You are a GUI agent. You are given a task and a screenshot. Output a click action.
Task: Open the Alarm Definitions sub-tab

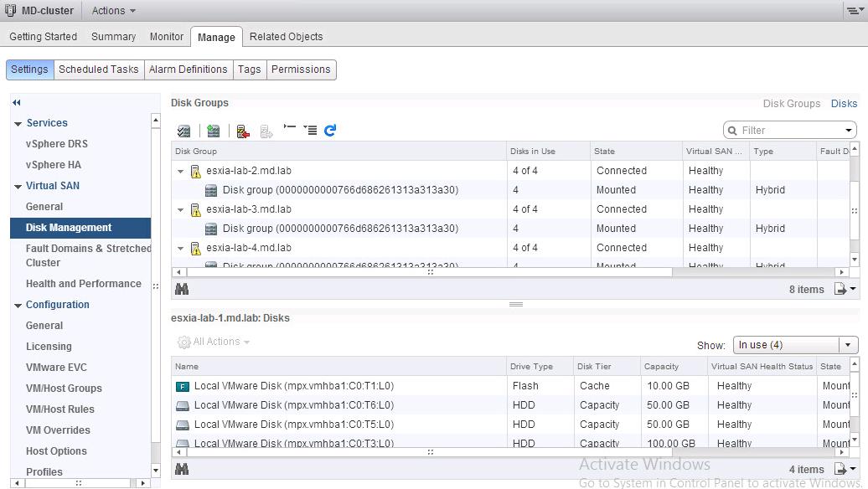188,69
